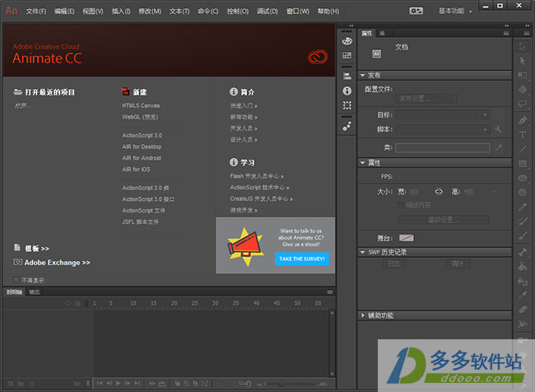Select the Bone tool
535x392 pixels.
[523, 252]
